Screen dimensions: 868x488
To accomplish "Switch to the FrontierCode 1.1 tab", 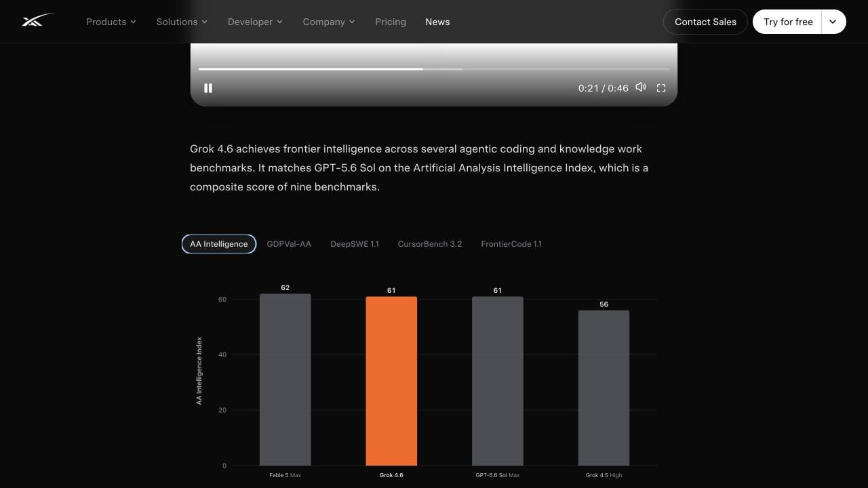I will point(511,244).
